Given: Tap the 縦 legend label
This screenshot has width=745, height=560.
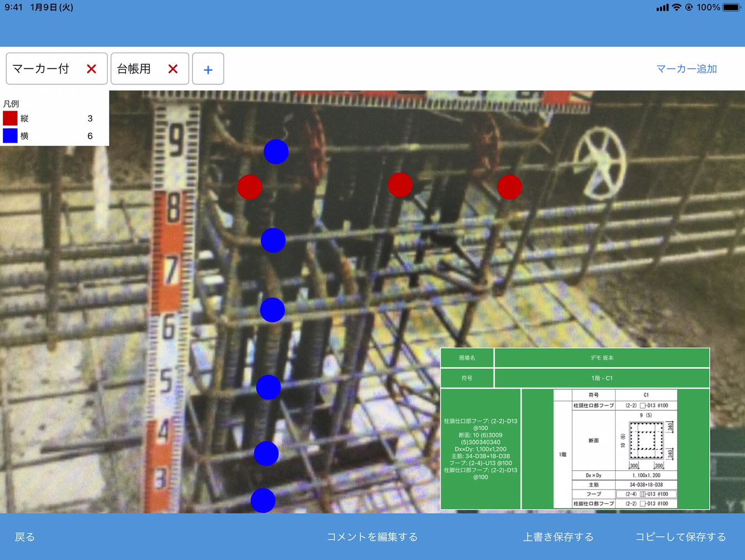Looking at the screenshot, I should click(24, 118).
